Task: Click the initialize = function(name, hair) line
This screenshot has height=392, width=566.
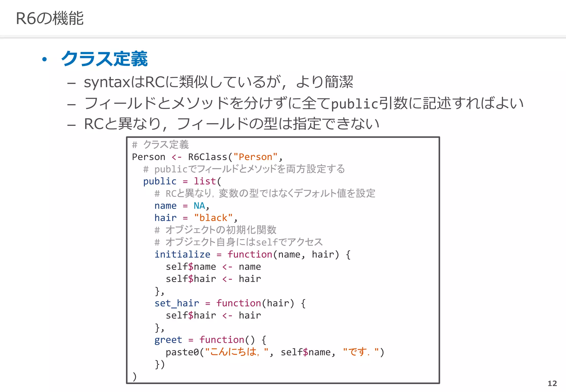Action: [252, 254]
